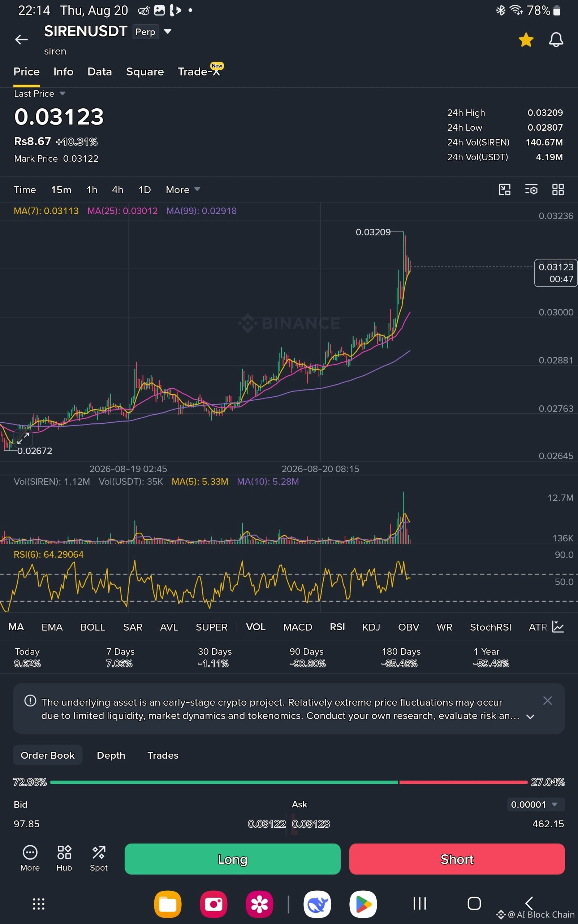Viewport: 578px width, 924px height.
Task: Tap the Android navigation back chevron
Action: point(529,904)
